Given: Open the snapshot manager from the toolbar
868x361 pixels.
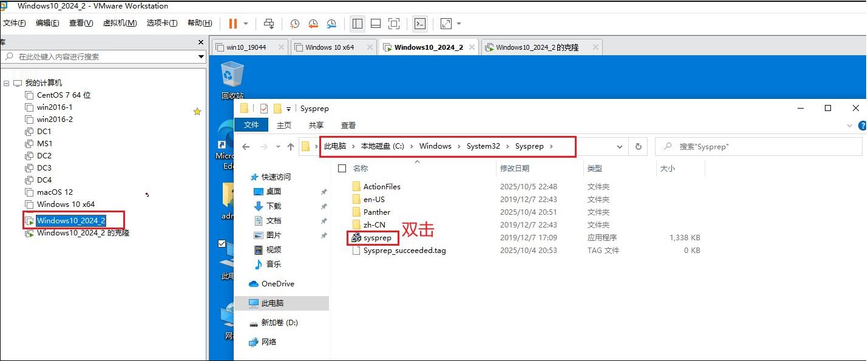Looking at the screenshot, I should point(331,24).
